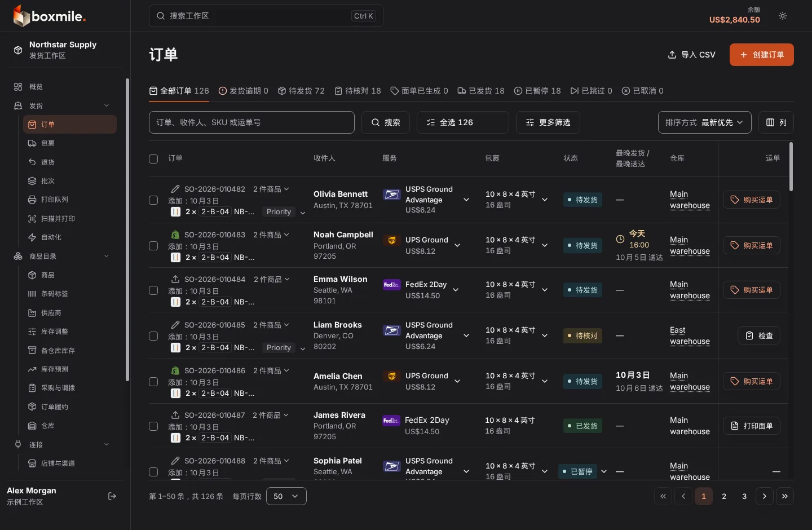812x530 pixels.
Task: Select order SO-2026-010486 checkbox
Action: tap(153, 382)
